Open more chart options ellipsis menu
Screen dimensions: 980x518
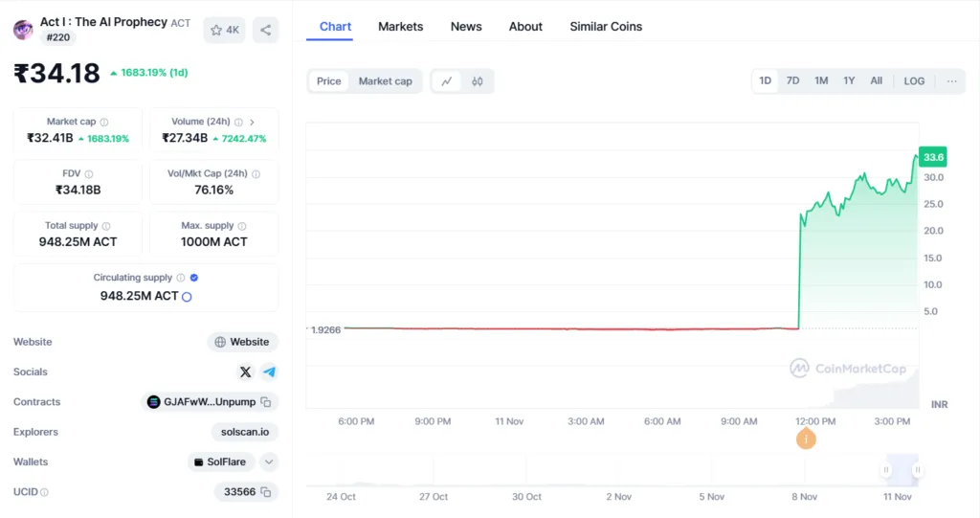click(x=951, y=80)
